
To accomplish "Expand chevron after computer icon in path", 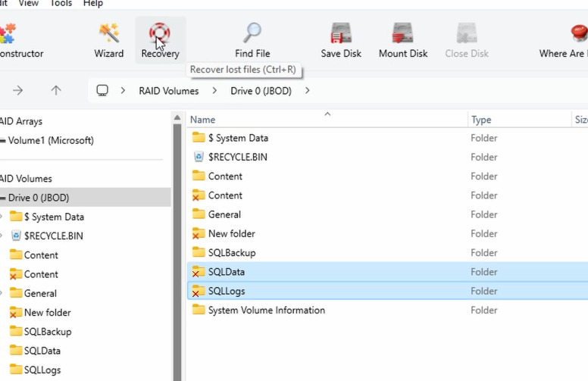I will 123,90.
